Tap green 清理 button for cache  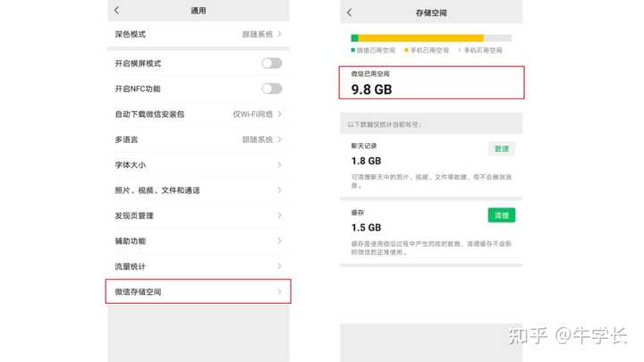pos(502,215)
